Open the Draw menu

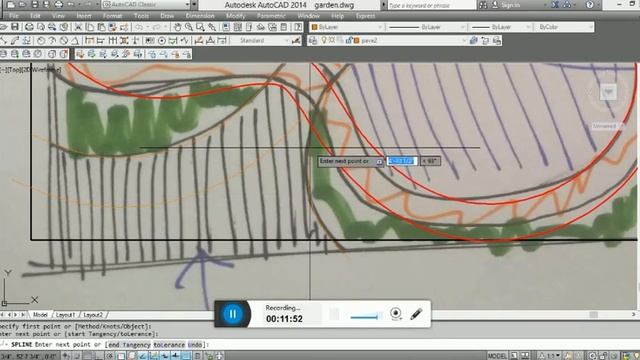[x=167, y=16]
